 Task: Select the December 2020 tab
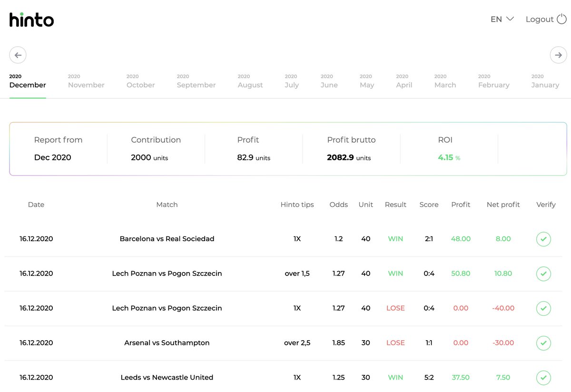coord(28,81)
